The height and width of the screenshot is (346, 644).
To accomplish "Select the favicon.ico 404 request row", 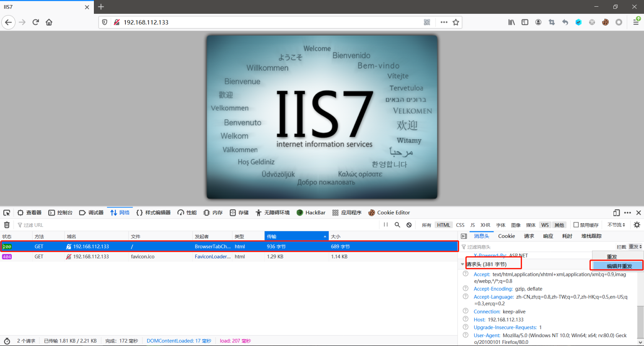I will pos(229,257).
